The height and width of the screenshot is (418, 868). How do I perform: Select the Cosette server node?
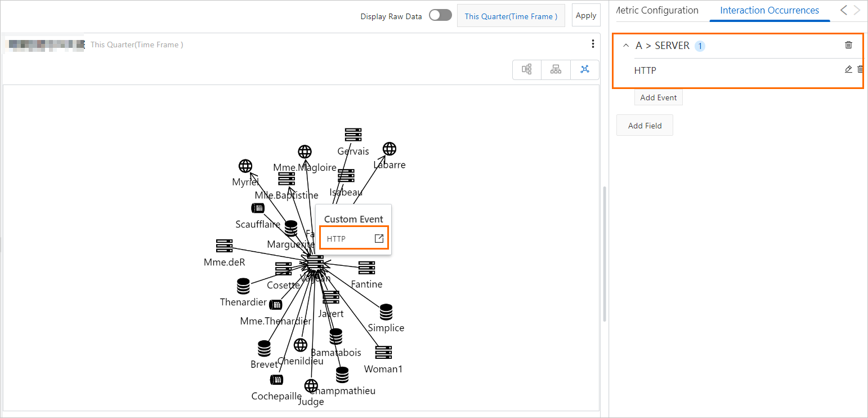coord(283,269)
